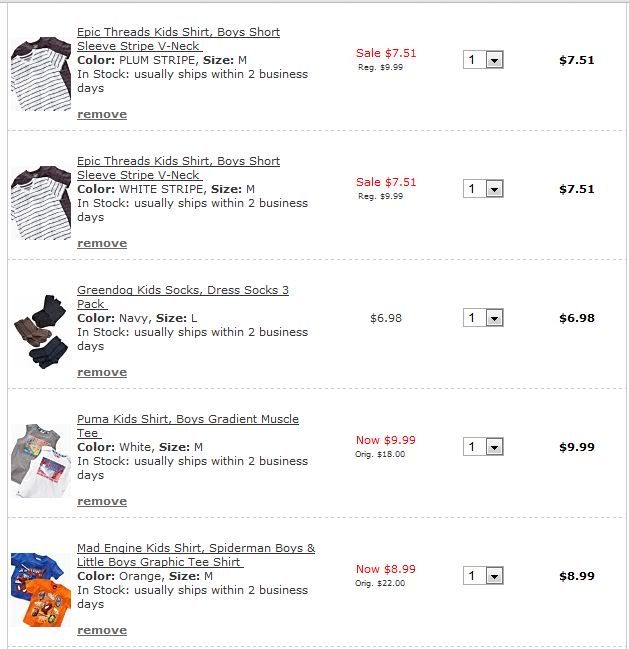Remove the Greendog socks from cart
The height and width of the screenshot is (649, 629).
102,372
